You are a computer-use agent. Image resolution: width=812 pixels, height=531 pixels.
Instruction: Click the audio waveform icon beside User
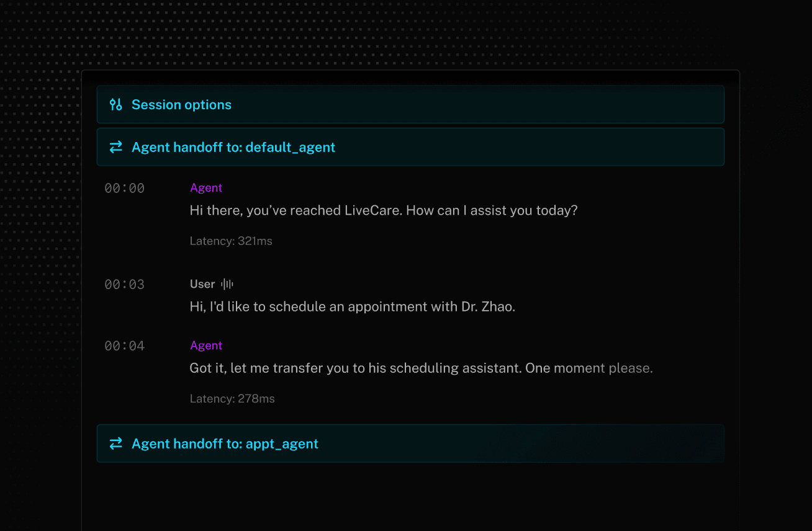[x=227, y=284]
